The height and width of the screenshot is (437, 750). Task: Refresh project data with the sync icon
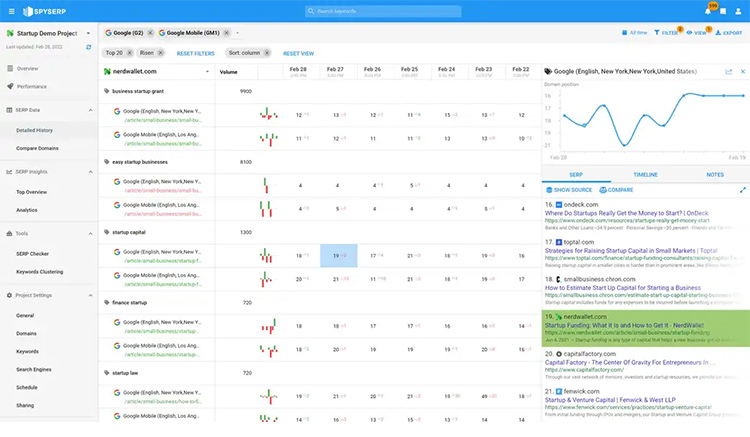tap(89, 47)
